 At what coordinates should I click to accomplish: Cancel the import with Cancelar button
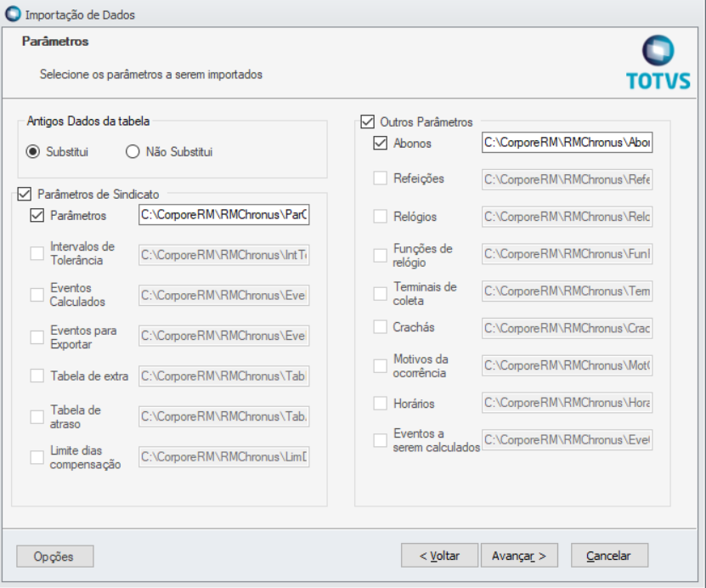(x=610, y=556)
